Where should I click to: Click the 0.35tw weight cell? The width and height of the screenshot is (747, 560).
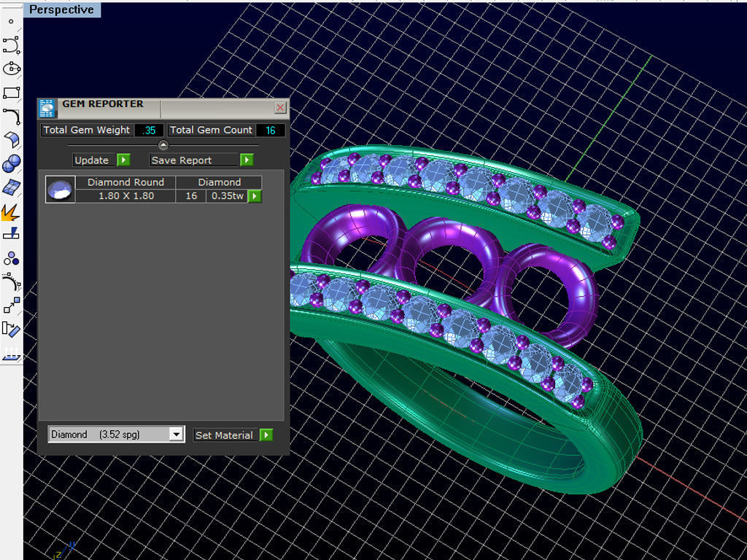click(228, 195)
